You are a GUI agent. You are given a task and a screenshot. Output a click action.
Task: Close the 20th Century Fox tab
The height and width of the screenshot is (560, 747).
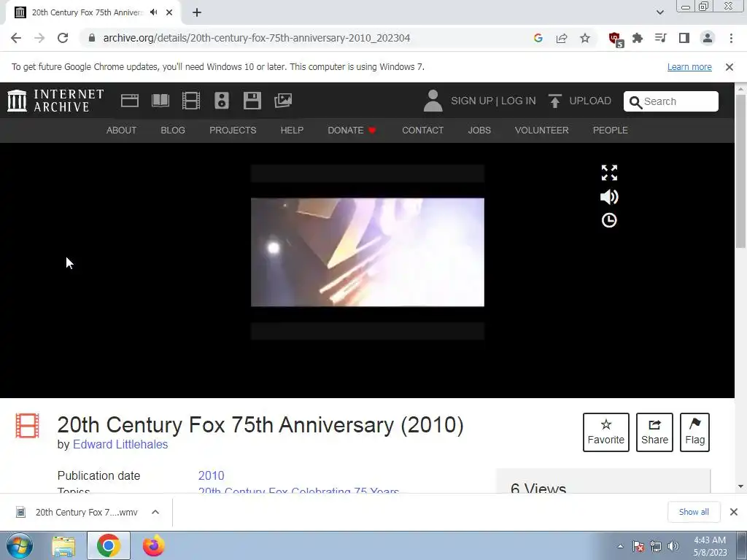169,12
